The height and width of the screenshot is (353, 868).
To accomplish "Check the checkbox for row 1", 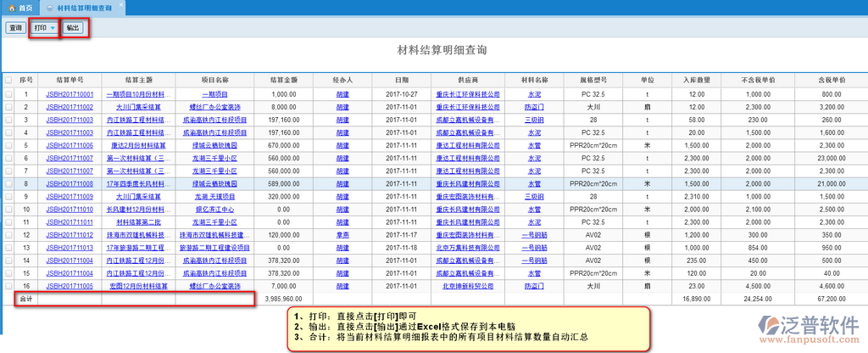I will (x=8, y=95).
